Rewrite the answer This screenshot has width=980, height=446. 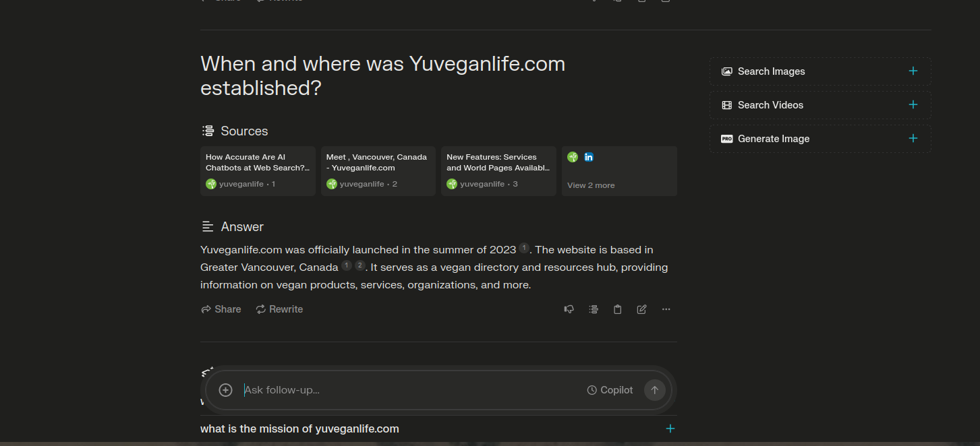[x=279, y=309]
